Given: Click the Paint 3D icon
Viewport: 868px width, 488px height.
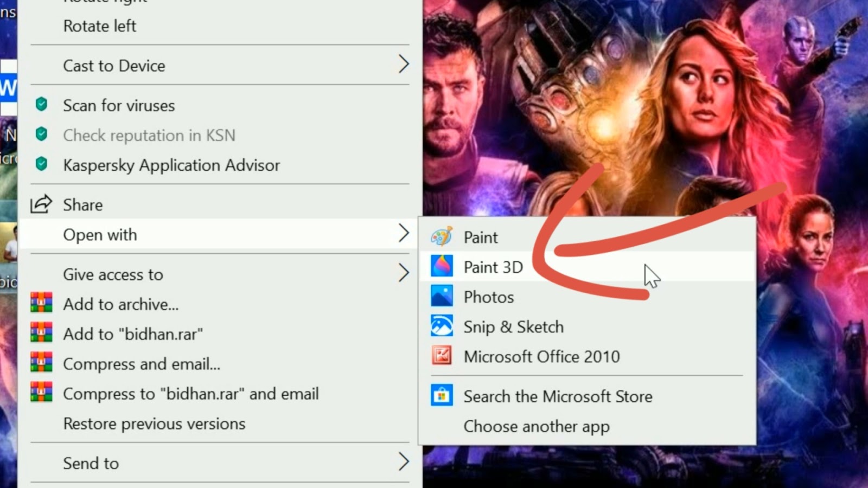Looking at the screenshot, I should (442, 266).
